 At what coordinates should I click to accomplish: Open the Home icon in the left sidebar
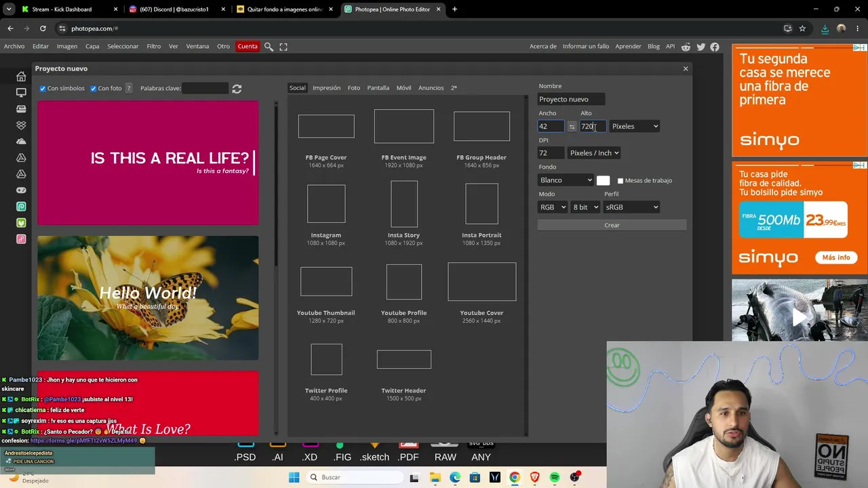coord(21,77)
